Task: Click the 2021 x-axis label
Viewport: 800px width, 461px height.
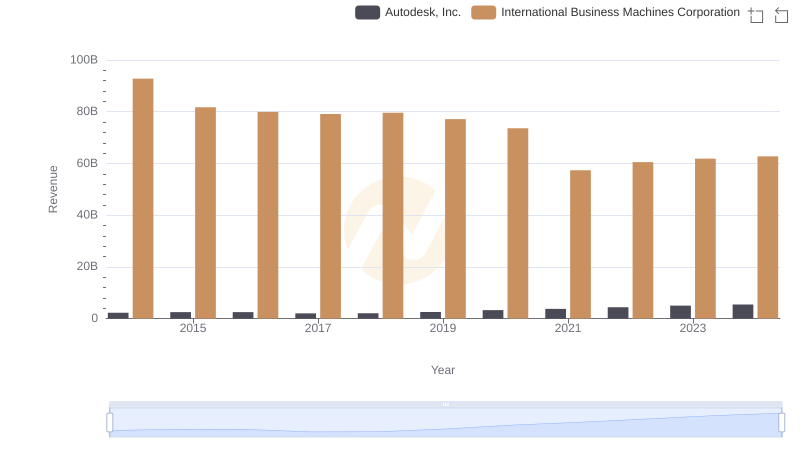Action: (x=568, y=328)
